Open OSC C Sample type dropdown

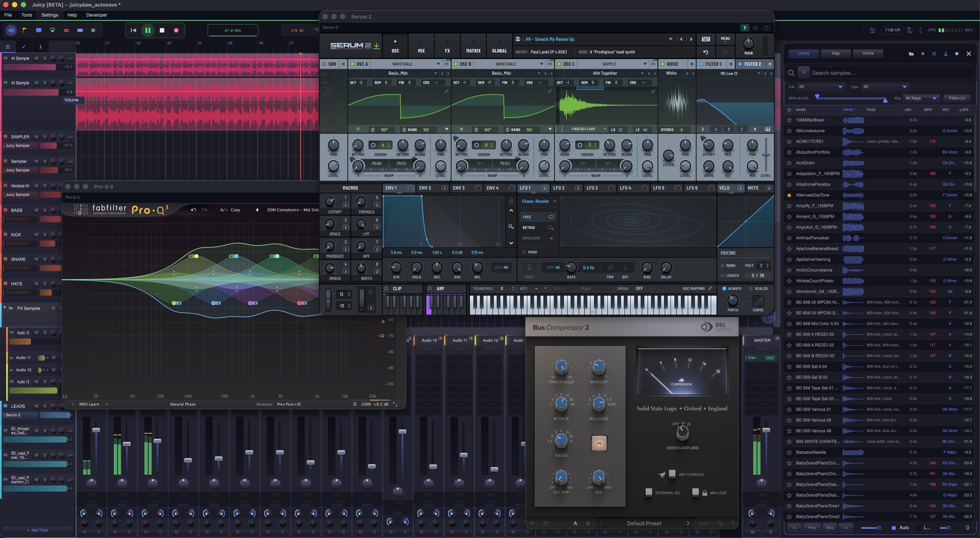click(x=612, y=64)
